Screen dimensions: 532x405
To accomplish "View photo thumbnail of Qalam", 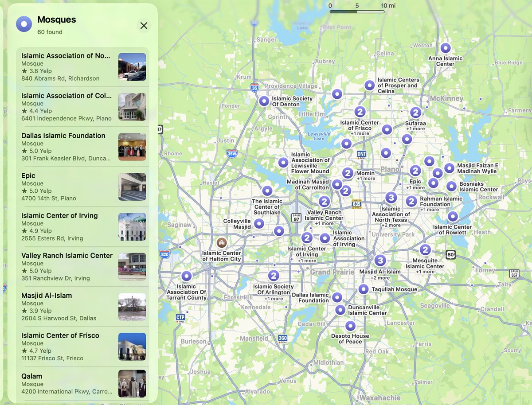I will (x=132, y=384).
